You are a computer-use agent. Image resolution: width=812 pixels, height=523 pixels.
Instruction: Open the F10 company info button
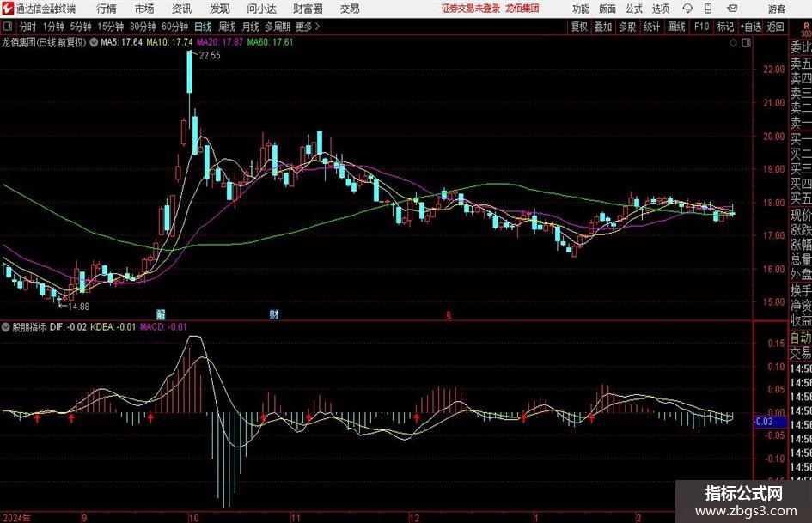(x=701, y=27)
